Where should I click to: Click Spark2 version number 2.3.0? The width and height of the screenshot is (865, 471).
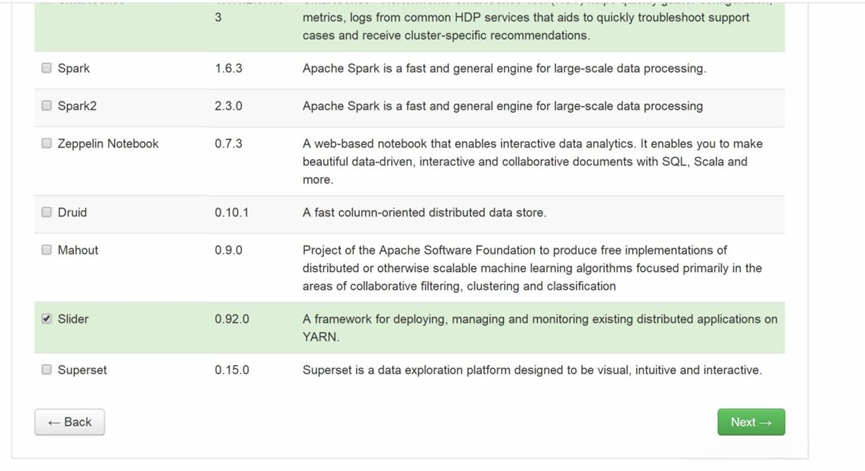tap(228, 106)
